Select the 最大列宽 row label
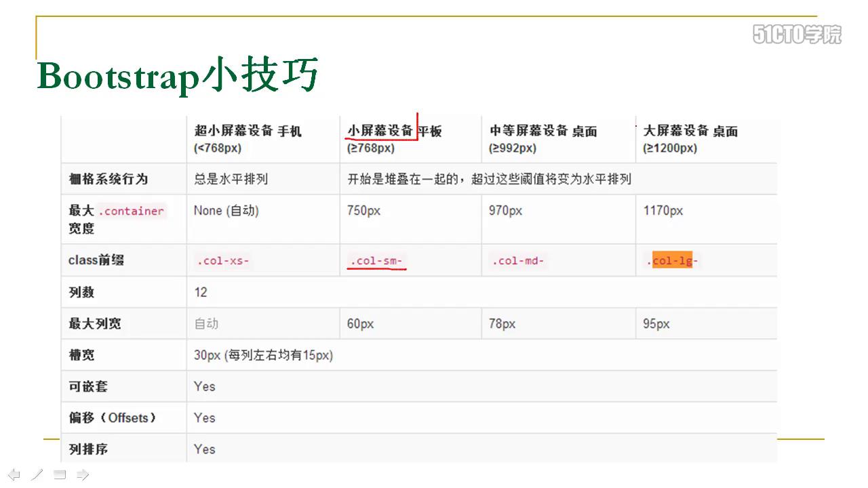The image size is (868, 488). 94,323
